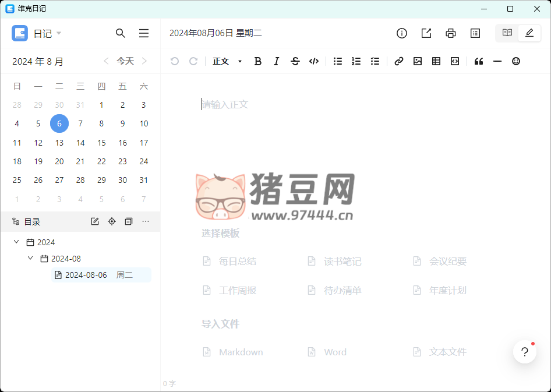Toggle bold formatting
Image resolution: width=551 pixels, height=392 pixels.
(x=257, y=62)
